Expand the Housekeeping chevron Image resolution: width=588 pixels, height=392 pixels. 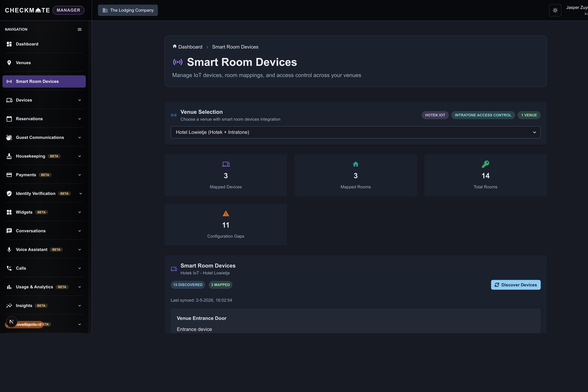point(80,156)
